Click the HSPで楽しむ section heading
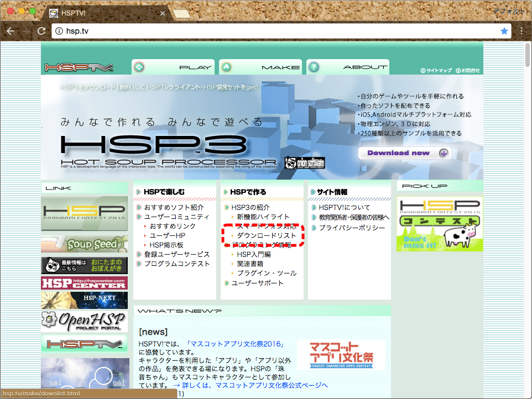The height and width of the screenshot is (399, 532). tap(164, 192)
